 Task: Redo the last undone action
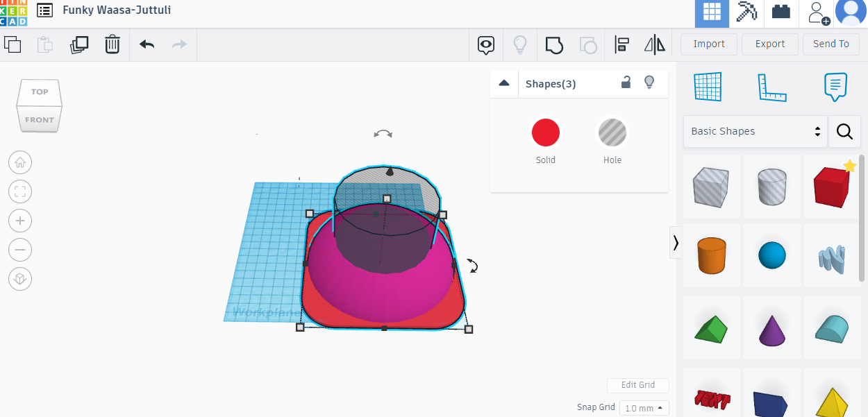click(179, 44)
